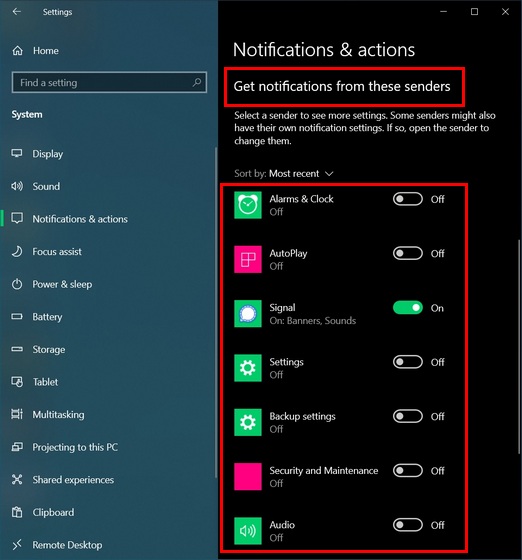The height and width of the screenshot is (560, 522).
Task: Click the Storage drive icon
Action: pyautogui.click(x=17, y=349)
